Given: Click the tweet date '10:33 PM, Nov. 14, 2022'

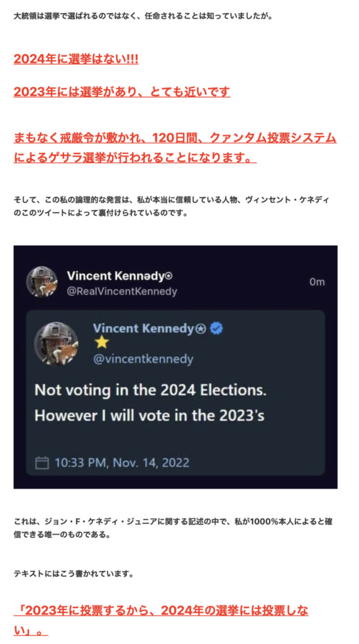Looking at the screenshot, I should (122, 463).
